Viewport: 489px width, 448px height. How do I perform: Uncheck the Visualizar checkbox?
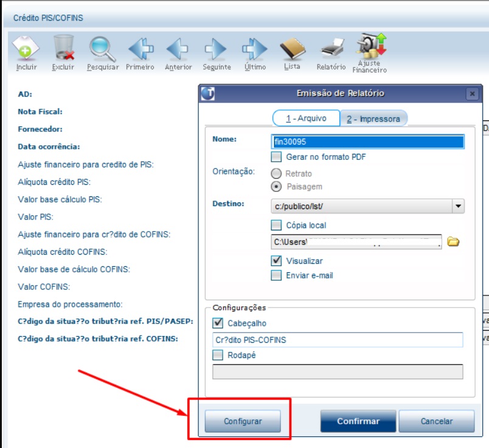[276, 261]
